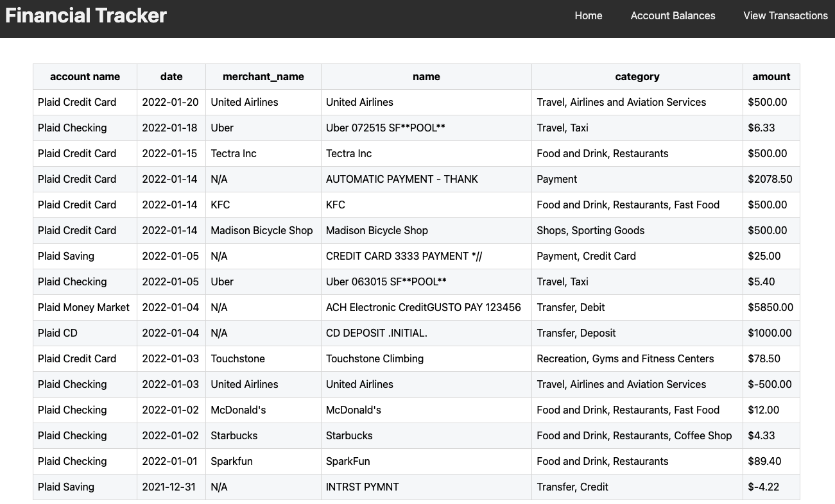Viewport: 835px width, 504px height.
Task: Click the $89.40 amount cell
Action: pos(771,461)
